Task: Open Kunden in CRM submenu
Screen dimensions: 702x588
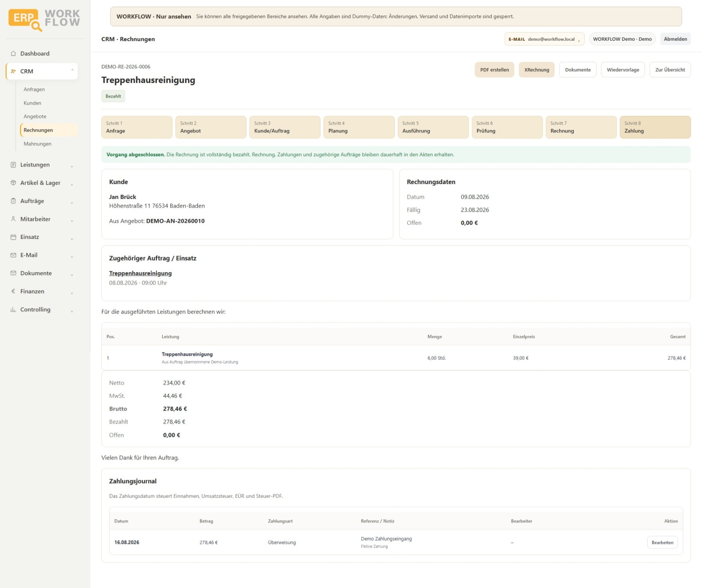Action: pyautogui.click(x=32, y=103)
